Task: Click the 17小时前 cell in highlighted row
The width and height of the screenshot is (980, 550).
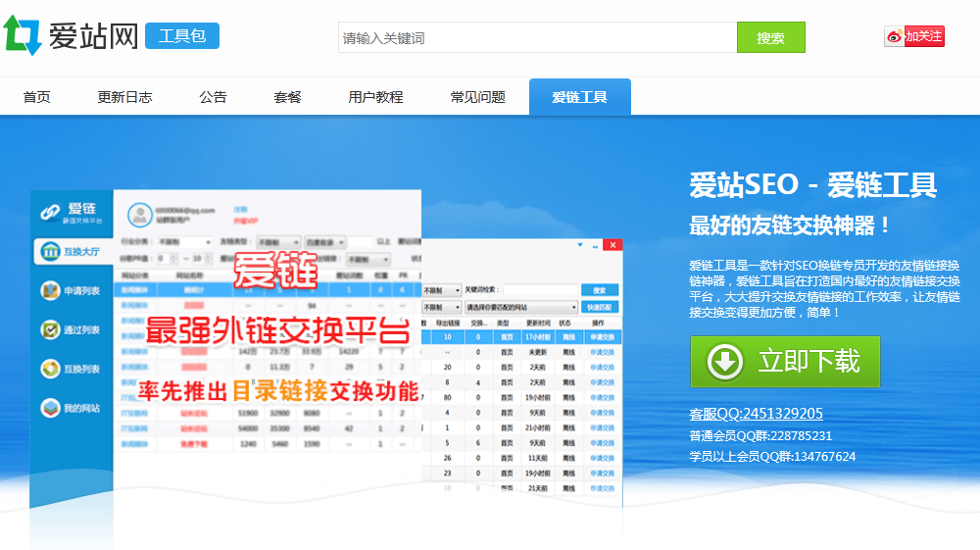Action: point(537,337)
